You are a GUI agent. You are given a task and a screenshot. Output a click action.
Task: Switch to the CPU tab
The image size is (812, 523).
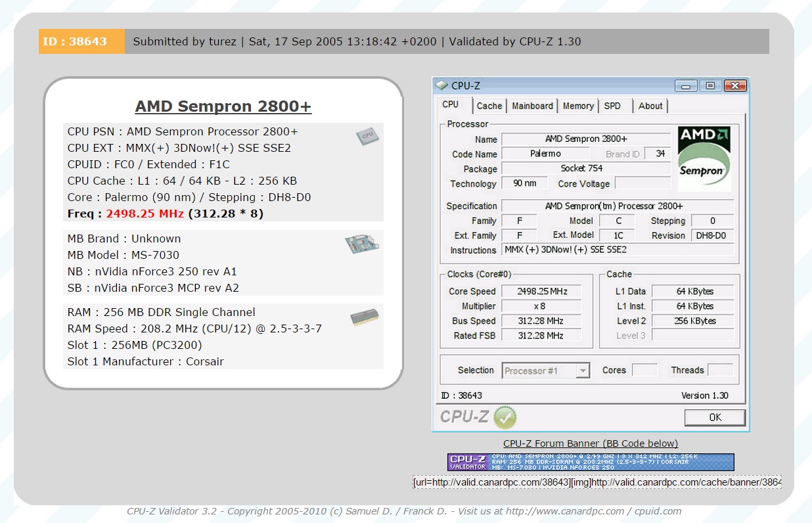(x=451, y=104)
